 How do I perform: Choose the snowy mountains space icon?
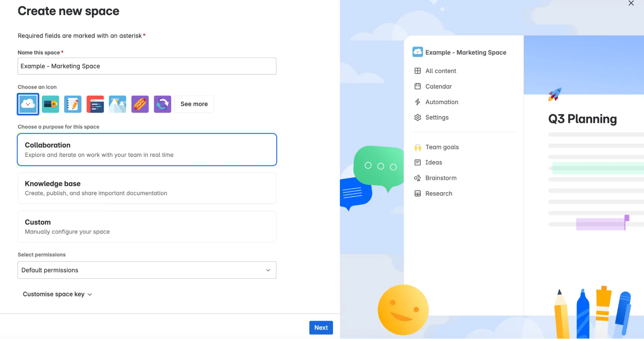118,104
